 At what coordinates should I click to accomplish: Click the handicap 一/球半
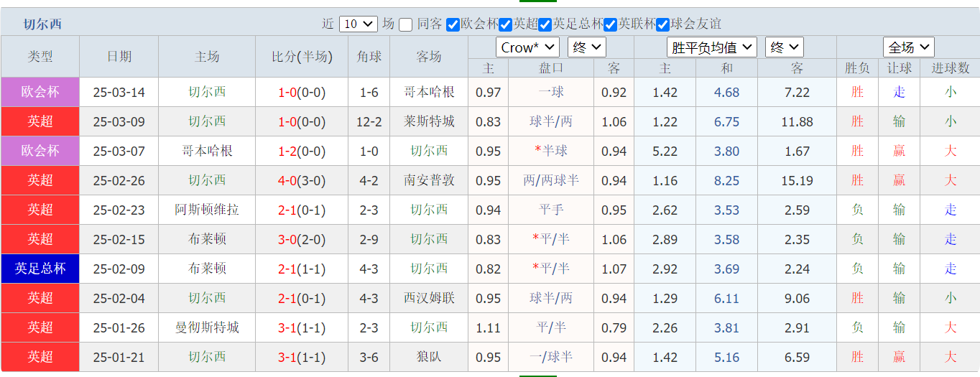click(x=551, y=357)
